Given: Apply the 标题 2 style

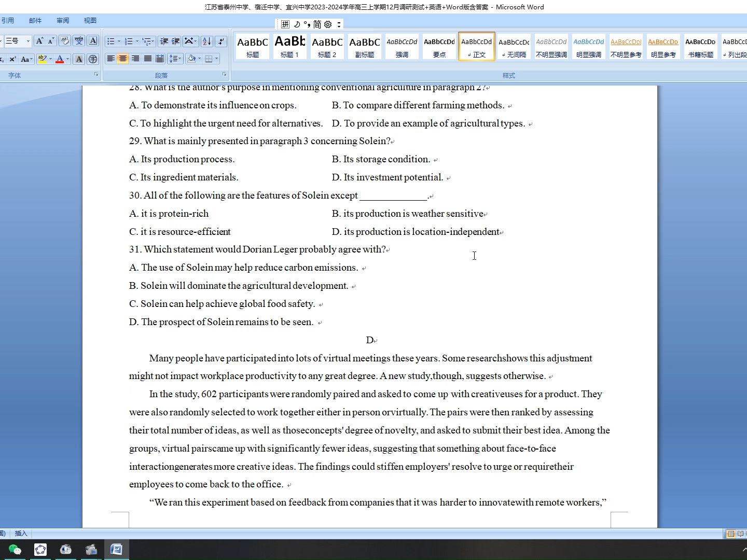Looking at the screenshot, I should 327,46.
